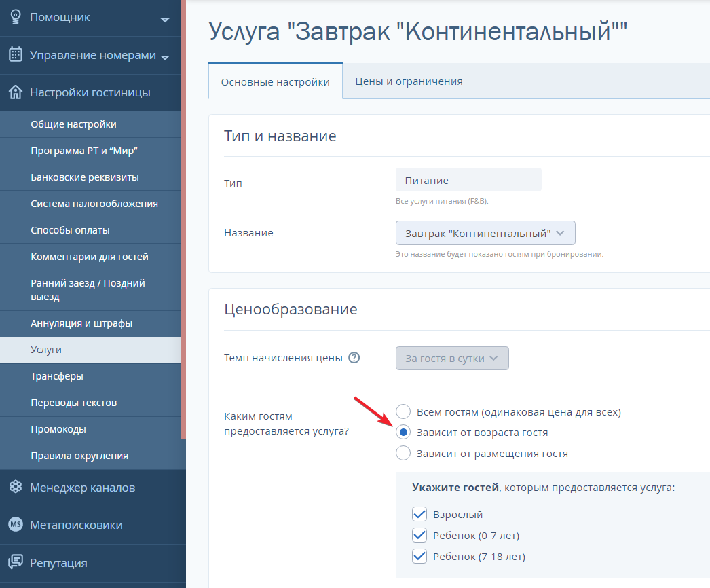Open Программа РТ и "Мир" menu item
The height and width of the screenshot is (588, 710).
(90, 151)
